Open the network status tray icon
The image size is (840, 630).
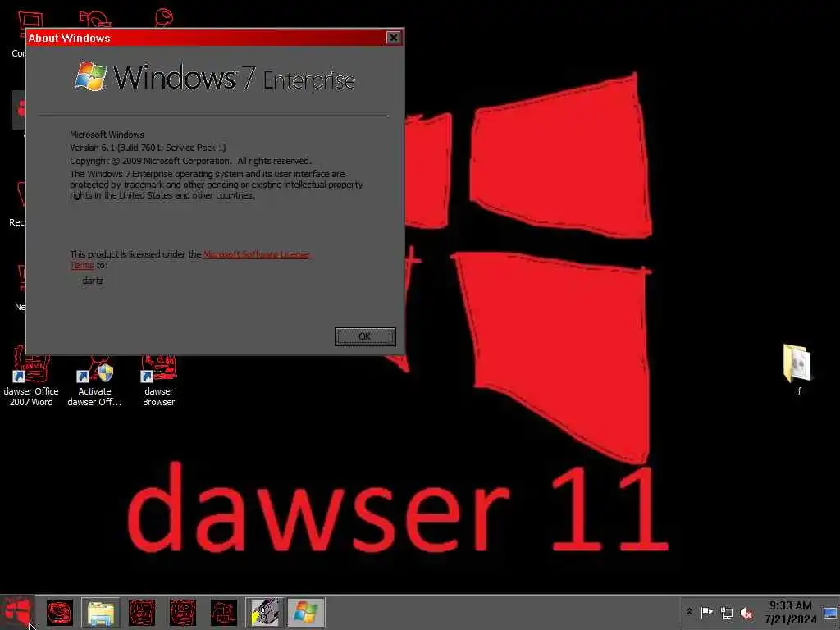(727, 612)
